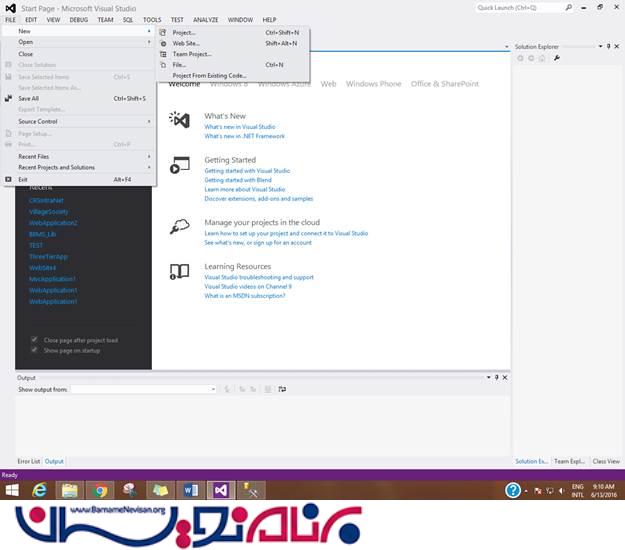Viewport: 625px width, 550px height.
Task: Choose Project... from the New submenu
Action: (183, 32)
